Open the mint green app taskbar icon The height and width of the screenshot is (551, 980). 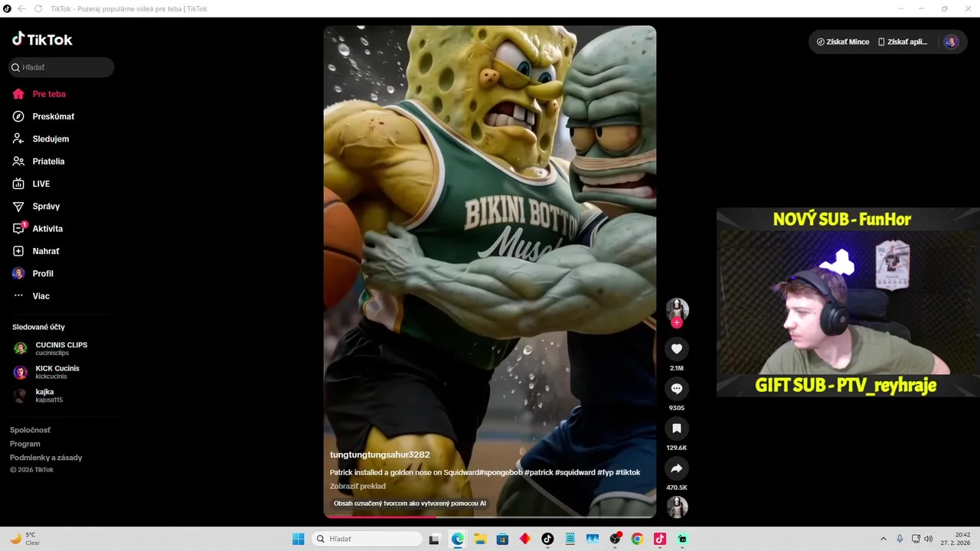click(x=682, y=539)
